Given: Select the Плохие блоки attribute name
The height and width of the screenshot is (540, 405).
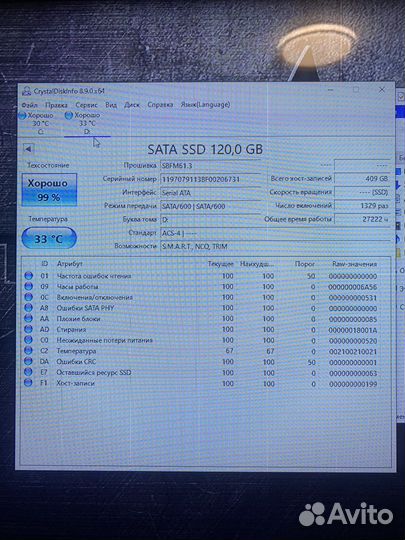Looking at the screenshot, I should coord(78,319).
